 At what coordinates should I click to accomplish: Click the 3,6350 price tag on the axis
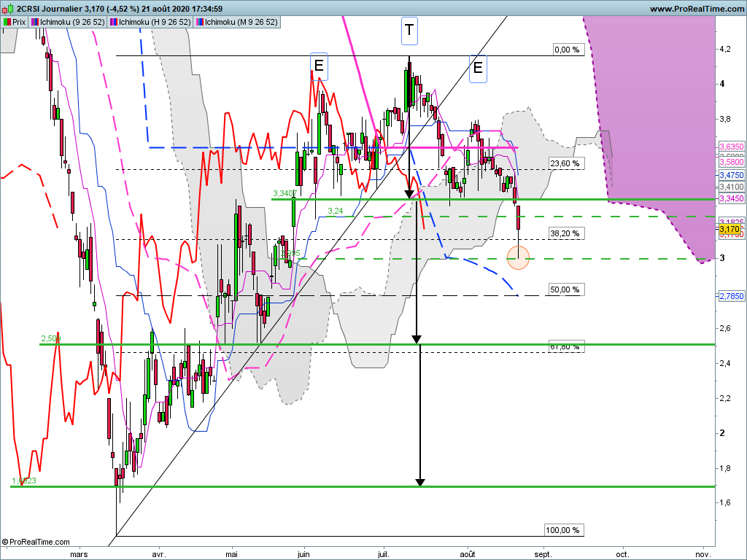[731, 147]
